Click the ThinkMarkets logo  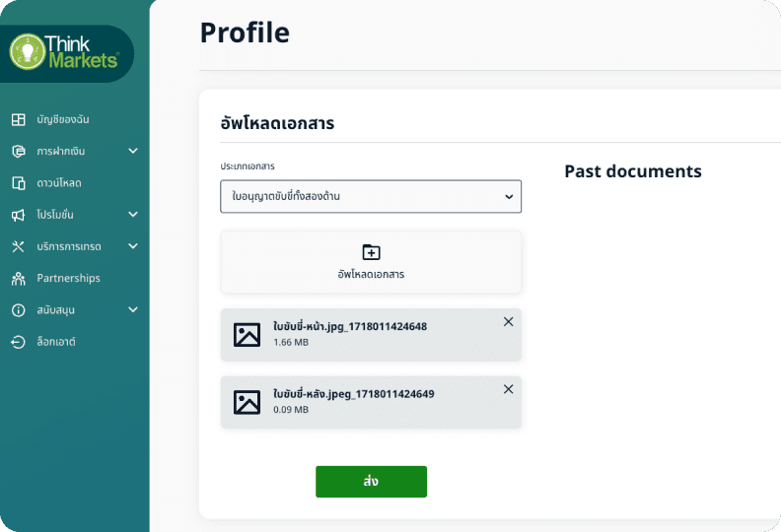(65, 51)
